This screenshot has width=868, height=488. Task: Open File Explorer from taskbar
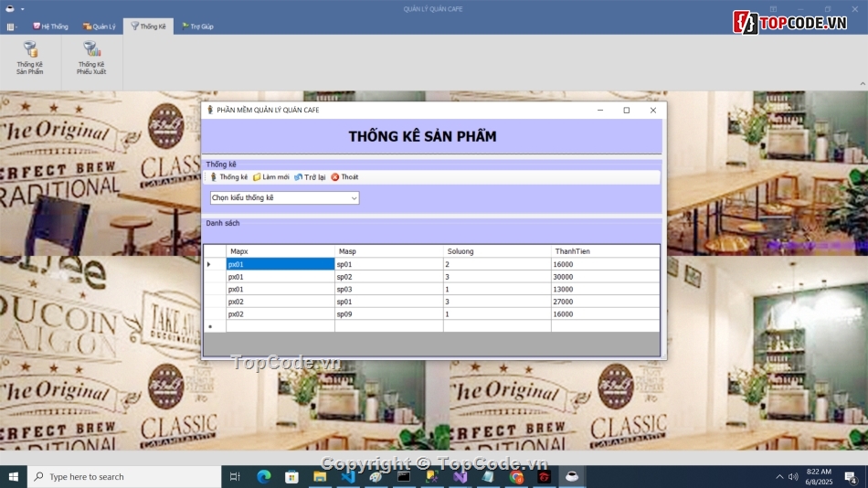tap(320, 476)
